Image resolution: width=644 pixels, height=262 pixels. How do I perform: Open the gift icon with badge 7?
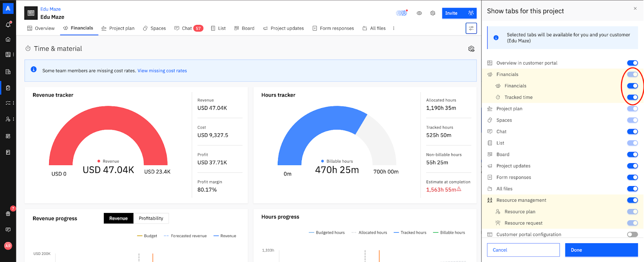[8, 213]
